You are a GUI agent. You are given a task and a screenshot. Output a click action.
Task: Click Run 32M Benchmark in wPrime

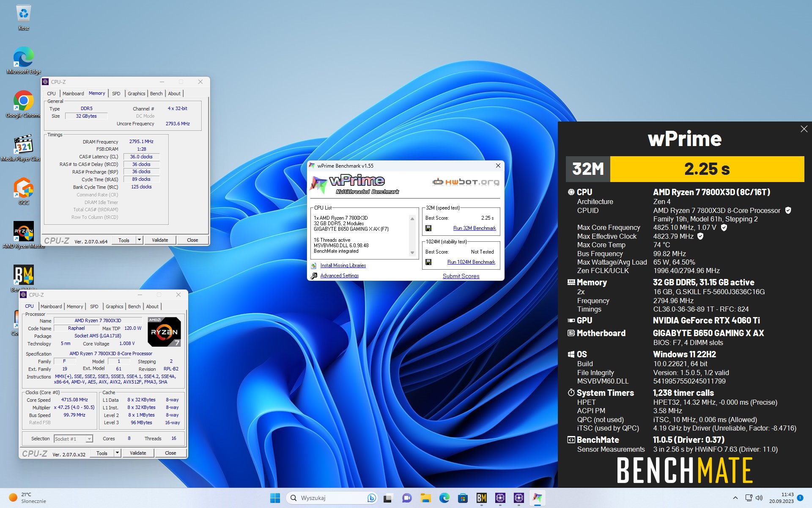tap(475, 228)
